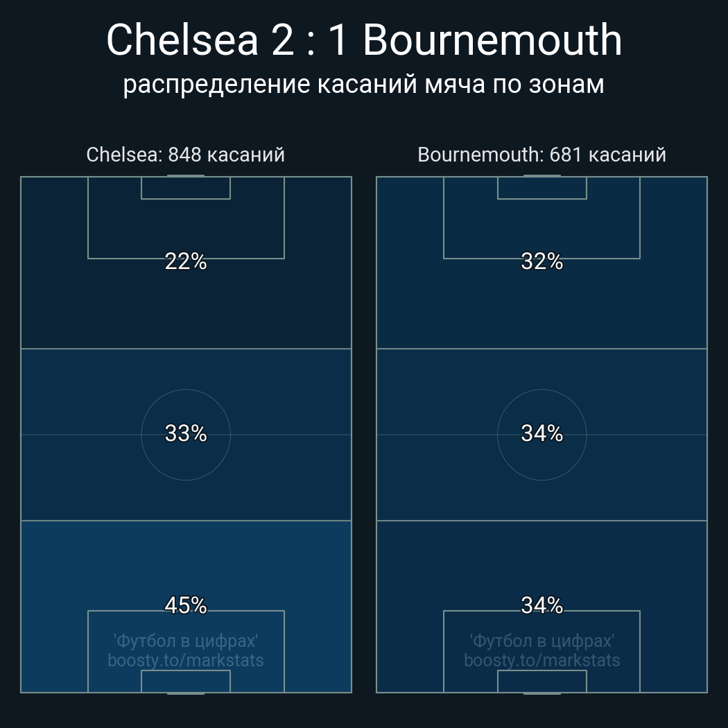The height and width of the screenshot is (728, 728).
Task: Click the top penalty area on Bournemouth pitch
Action: point(541,218)
